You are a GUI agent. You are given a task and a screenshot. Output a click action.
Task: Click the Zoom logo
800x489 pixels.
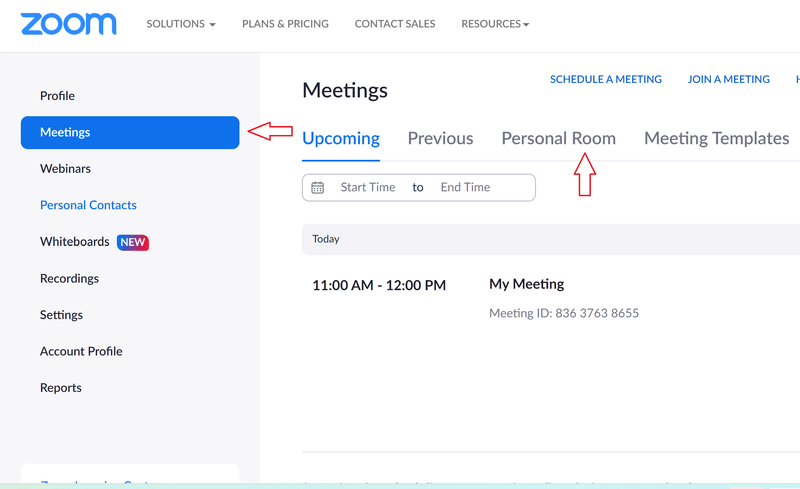click(x=68, y=23)
